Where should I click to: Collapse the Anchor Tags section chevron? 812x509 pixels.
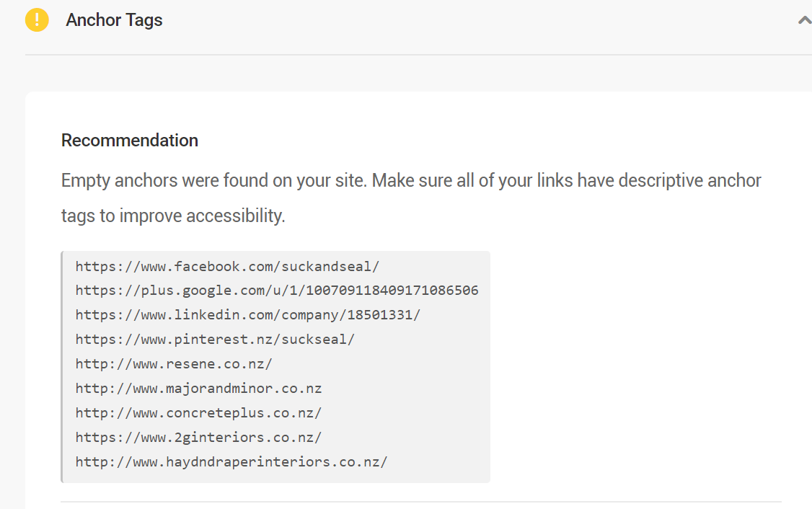click(805, 20)
